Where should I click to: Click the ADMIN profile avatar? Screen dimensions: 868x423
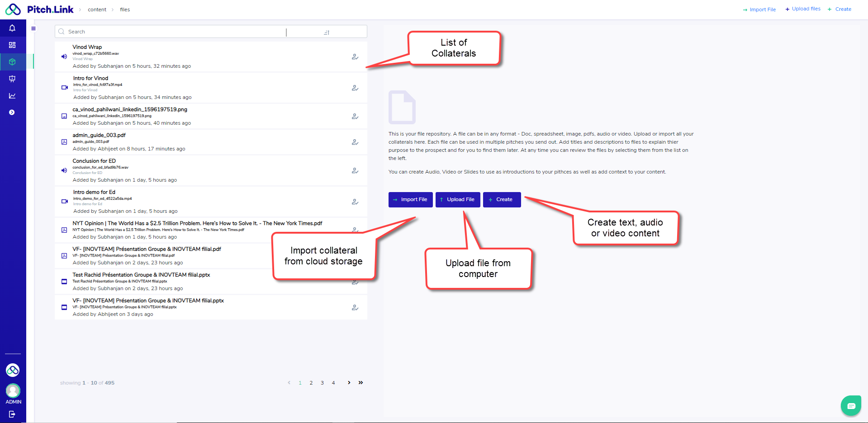coord(13,390)
